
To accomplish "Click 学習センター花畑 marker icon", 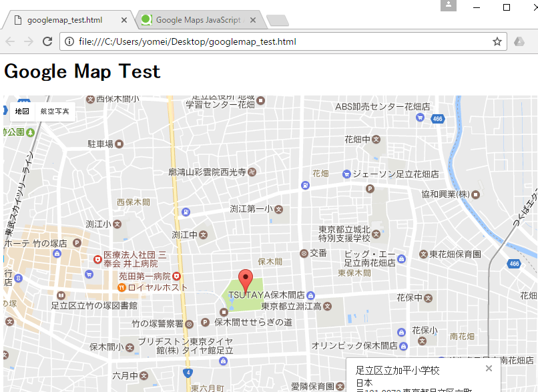I will tap(261, 101).
